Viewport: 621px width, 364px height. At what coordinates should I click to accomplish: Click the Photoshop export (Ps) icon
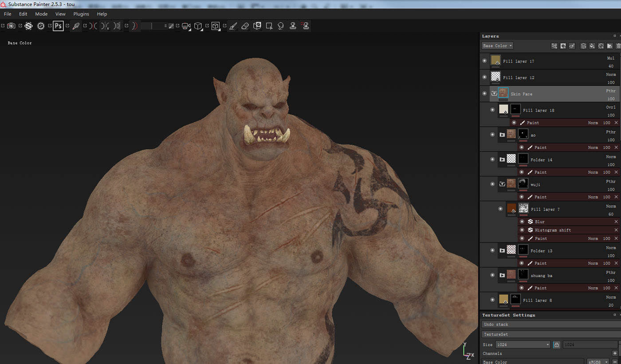[58, 26]
